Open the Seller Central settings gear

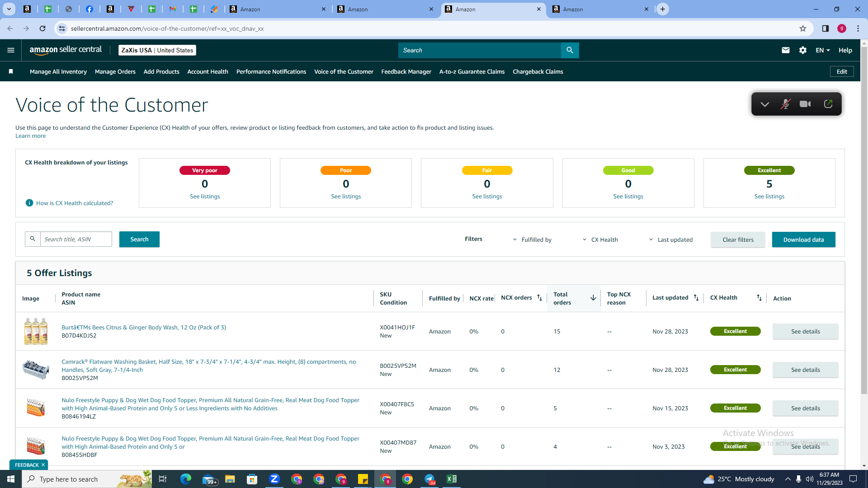[x=802, y=50]
